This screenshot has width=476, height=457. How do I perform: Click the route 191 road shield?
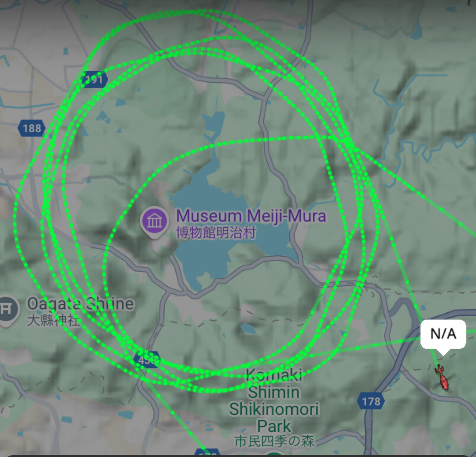[94, 80]
